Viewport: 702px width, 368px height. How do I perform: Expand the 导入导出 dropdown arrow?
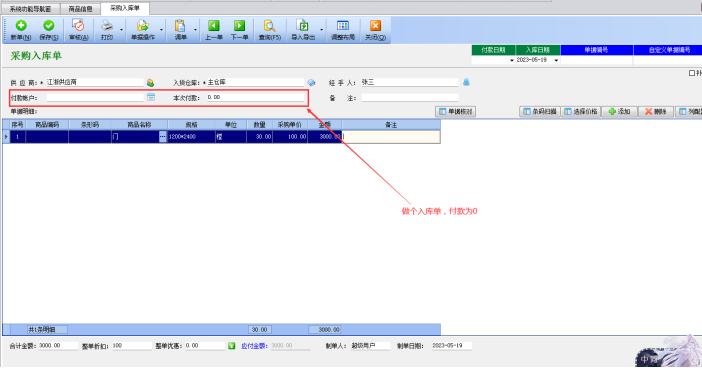point(321,30)
